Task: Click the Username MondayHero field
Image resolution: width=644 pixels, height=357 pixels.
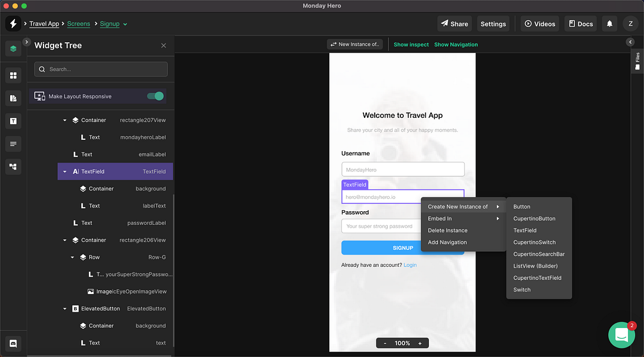Action: (403, 170)
